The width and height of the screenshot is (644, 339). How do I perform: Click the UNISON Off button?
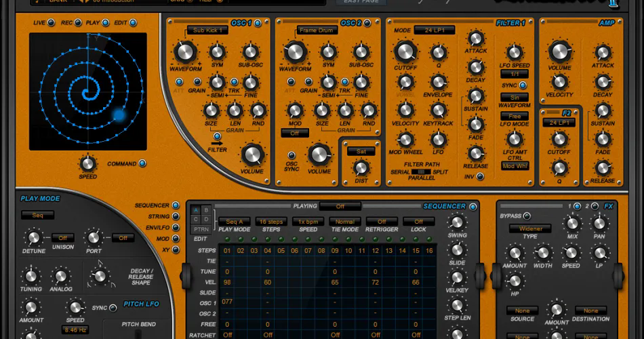pos(63,238)
